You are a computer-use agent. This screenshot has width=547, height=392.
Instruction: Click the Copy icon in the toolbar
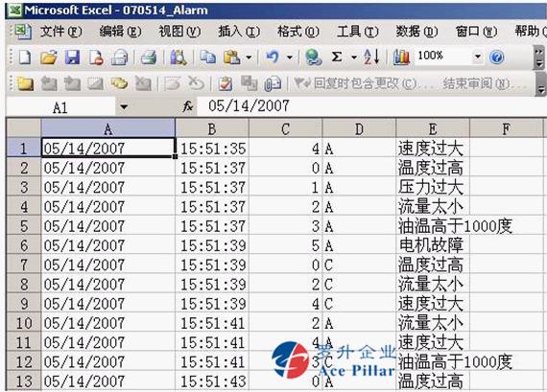pyautogui.click(x=208, y=57)
